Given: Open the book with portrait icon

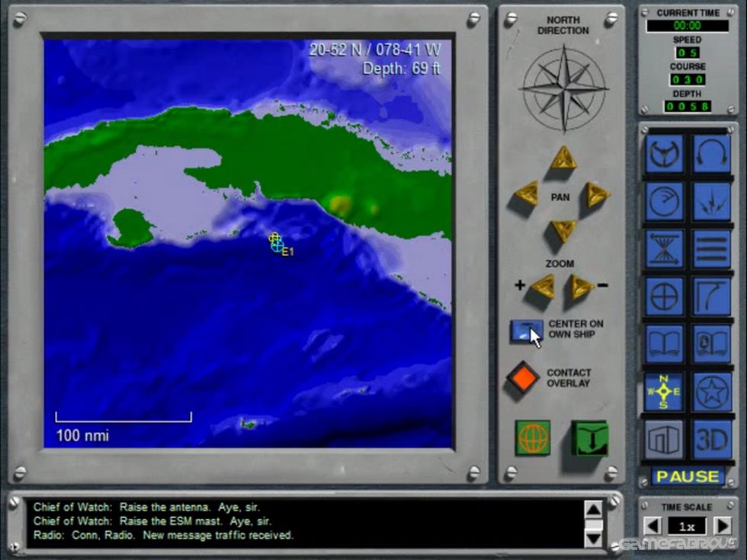Looking at the screenshot, I should (x=712, y=344).
